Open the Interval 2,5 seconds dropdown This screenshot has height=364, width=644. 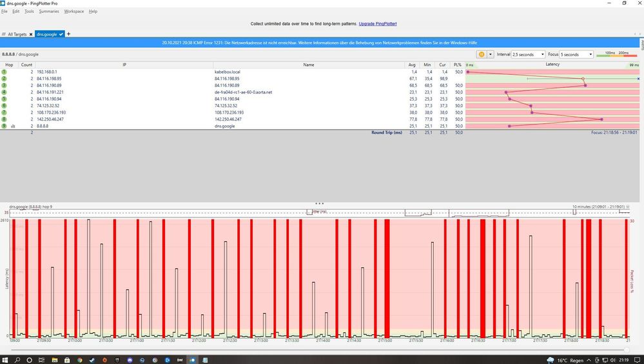(x=528, y=54)
